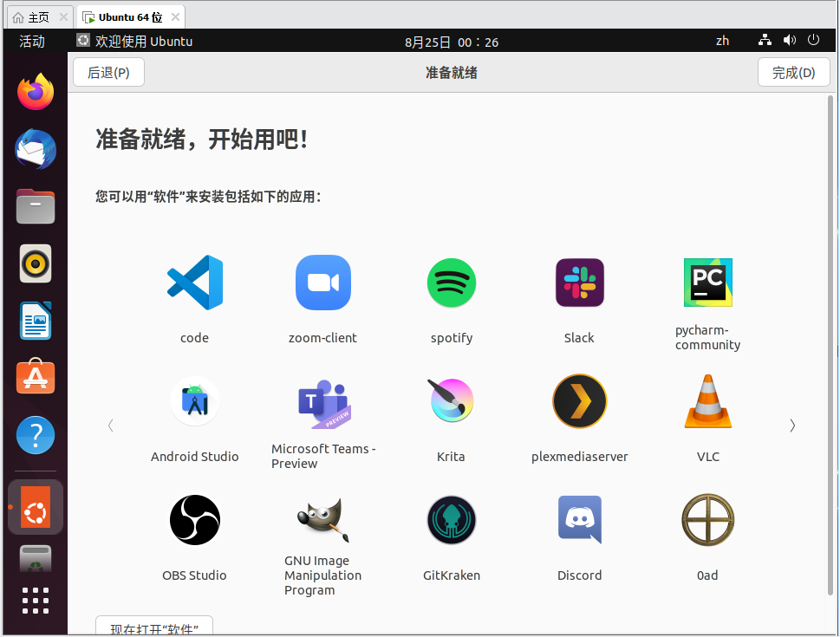Open the Files manager in dock

[x=36, y=206]
